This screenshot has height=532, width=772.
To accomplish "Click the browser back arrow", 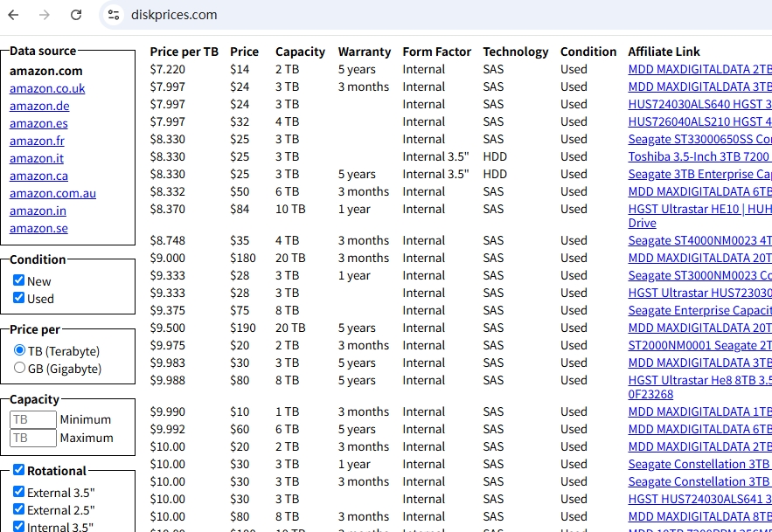I will tap(13, 15).
